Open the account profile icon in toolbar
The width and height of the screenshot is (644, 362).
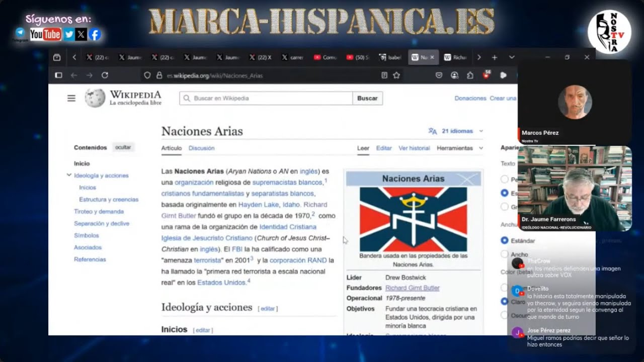(x=455, y=75)
